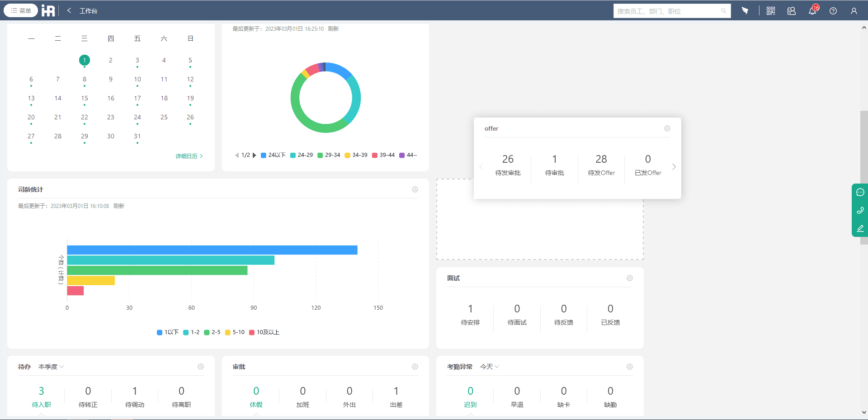This screenshot has width=868, height=420.
Task: Open the bird-shaped assistant icon in the header
Action: tap(745, 10)
